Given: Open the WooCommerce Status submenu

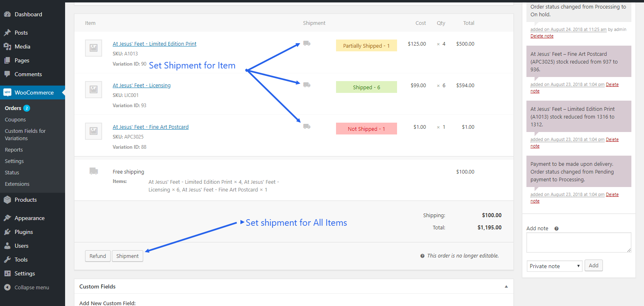Looking at the screenshot, I should point(12,172).
